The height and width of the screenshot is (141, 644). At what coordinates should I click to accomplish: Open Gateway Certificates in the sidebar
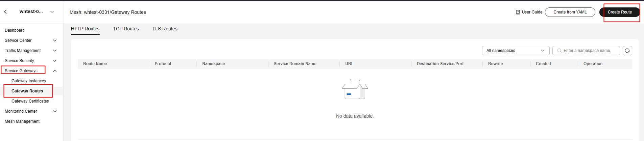[30, 101]
